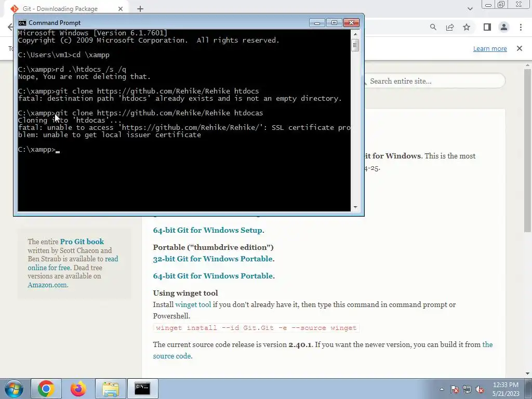This screenshot has width=532, height=399.
Task: Click the Search entire site field
Action: [x=435, y=81]
